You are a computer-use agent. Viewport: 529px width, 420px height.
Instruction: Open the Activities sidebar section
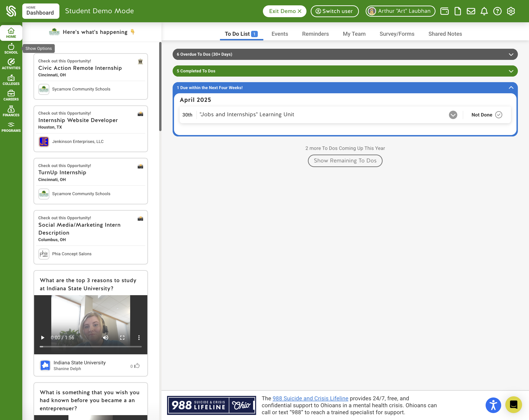[11, 64]
